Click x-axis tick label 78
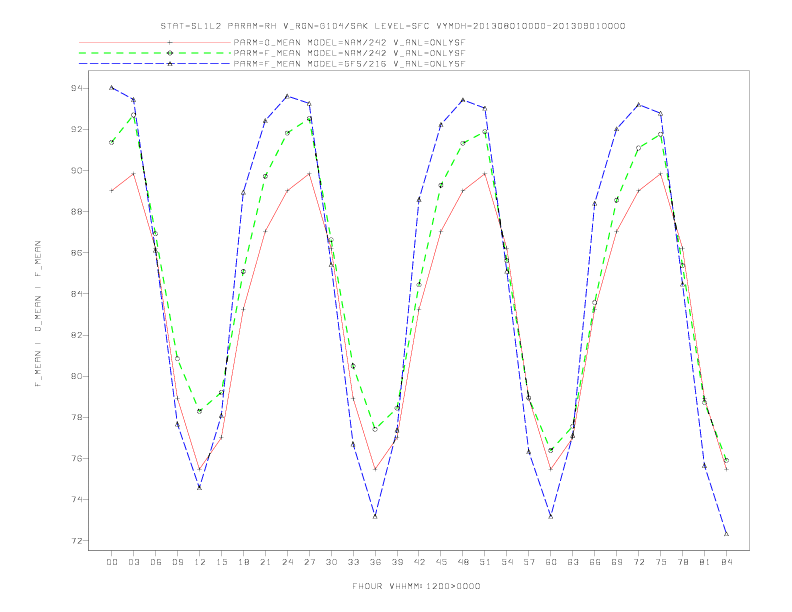The image size is (792, 612). [x=682, y=562]
